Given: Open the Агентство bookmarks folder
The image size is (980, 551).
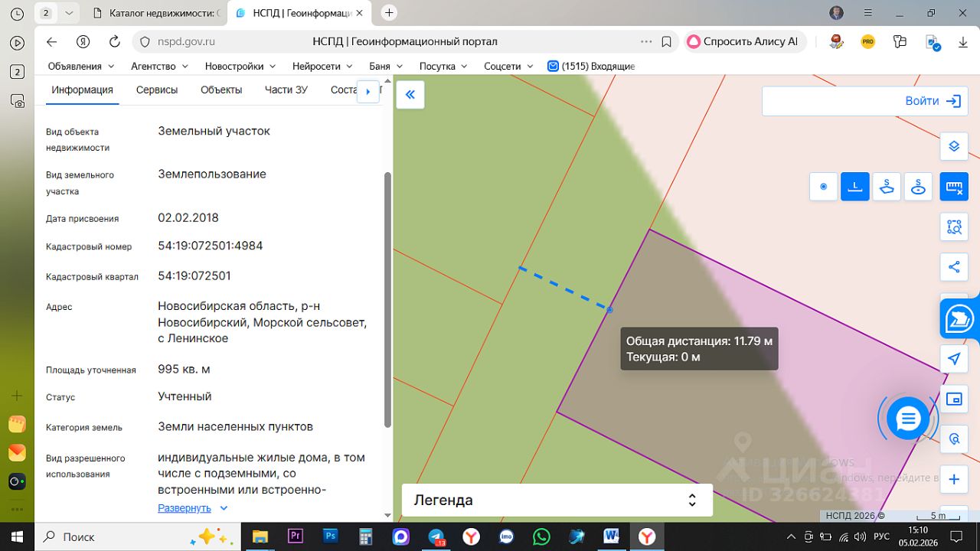Looking at the screenshot, I should pyautogui.click(x=159, y=67).
